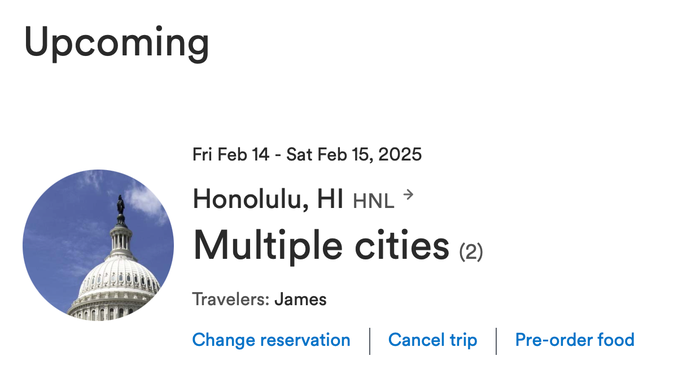This screenshot has width=700, height=373.
Task: Select the traveler name James
Action: (x=300, y=299)
